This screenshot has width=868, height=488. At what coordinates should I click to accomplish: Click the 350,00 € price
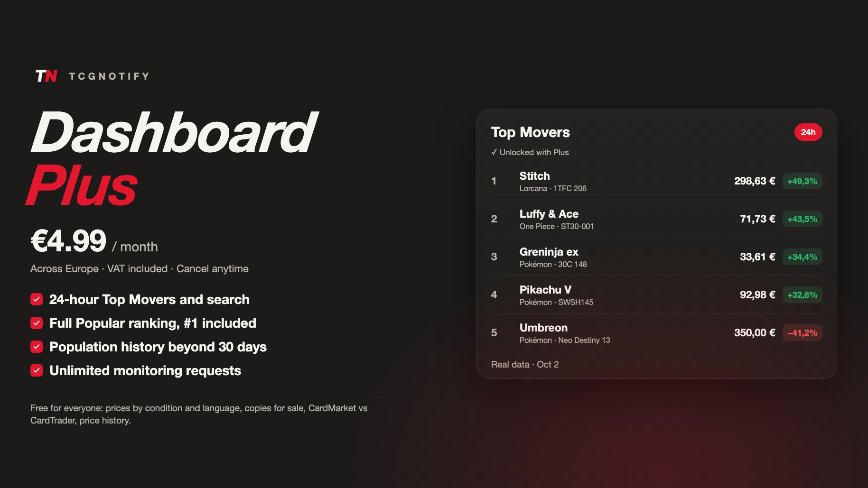[x=755, y=332]
